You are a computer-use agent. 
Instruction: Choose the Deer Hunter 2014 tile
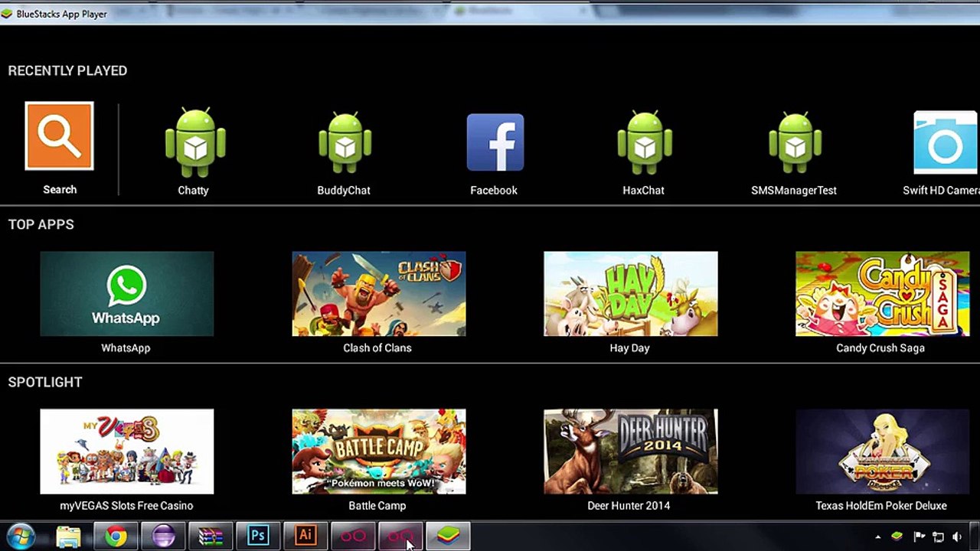coord(631,452)
